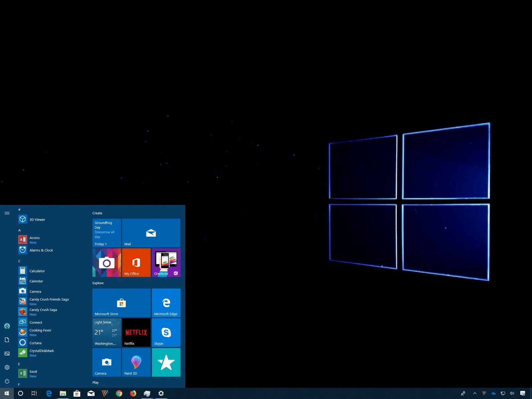Open the Skype tile

[166, 332]
